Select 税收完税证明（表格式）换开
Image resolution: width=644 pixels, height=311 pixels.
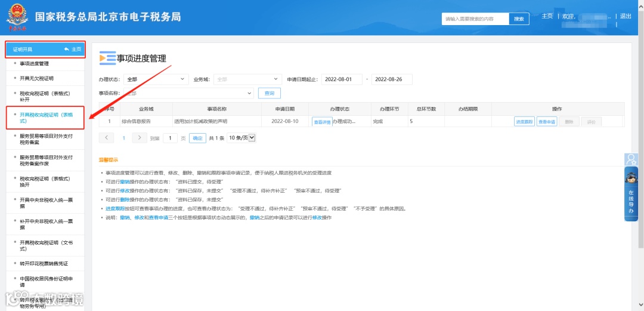coord(45,182)
